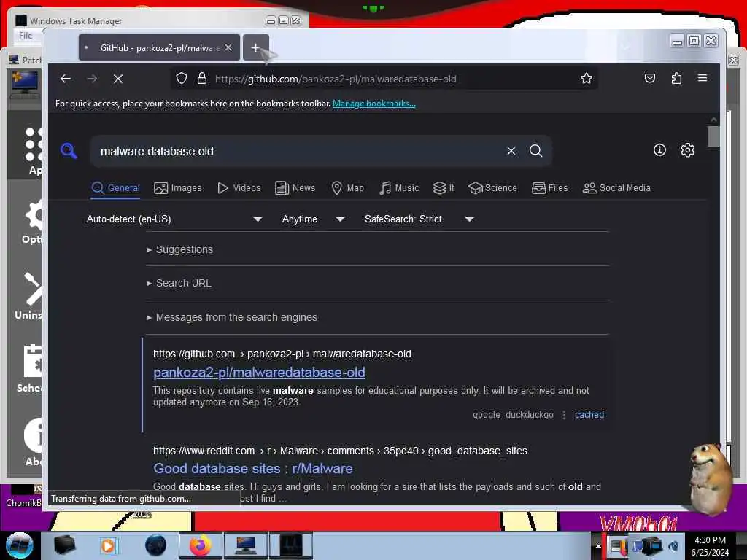The image size is (747, 560).
Task: Open the computer monitor taskbar icon
Action: (246, 545)
